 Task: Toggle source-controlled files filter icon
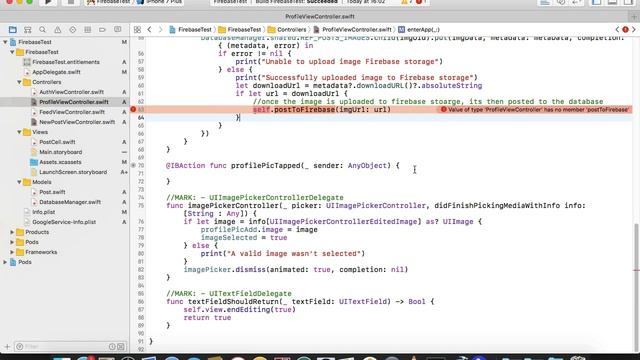(121, 347)
